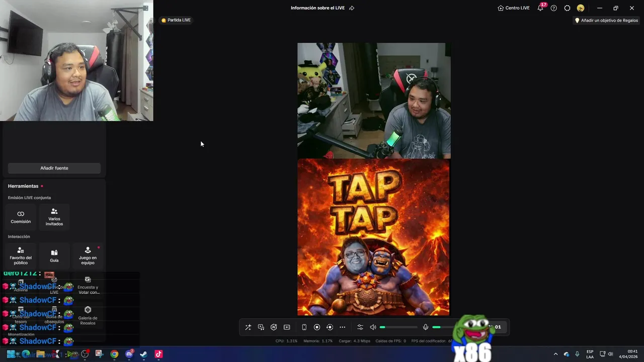Click Cargar 4.3 Mbps status entry
This screenshot has width=644, height=362.
click(x=355, y=341)
